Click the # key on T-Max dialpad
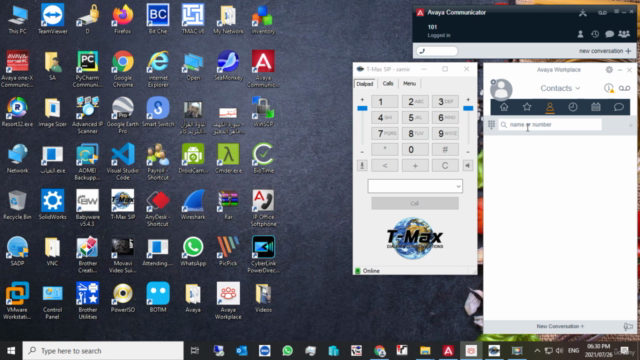The width and height of the screenshot is (640, 360). (445, 149)
